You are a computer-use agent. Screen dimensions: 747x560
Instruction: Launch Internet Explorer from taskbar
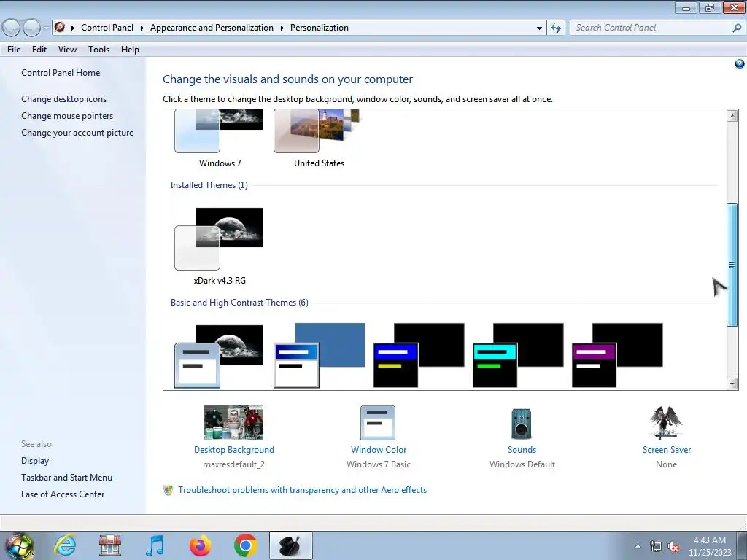tap(65, 545)
